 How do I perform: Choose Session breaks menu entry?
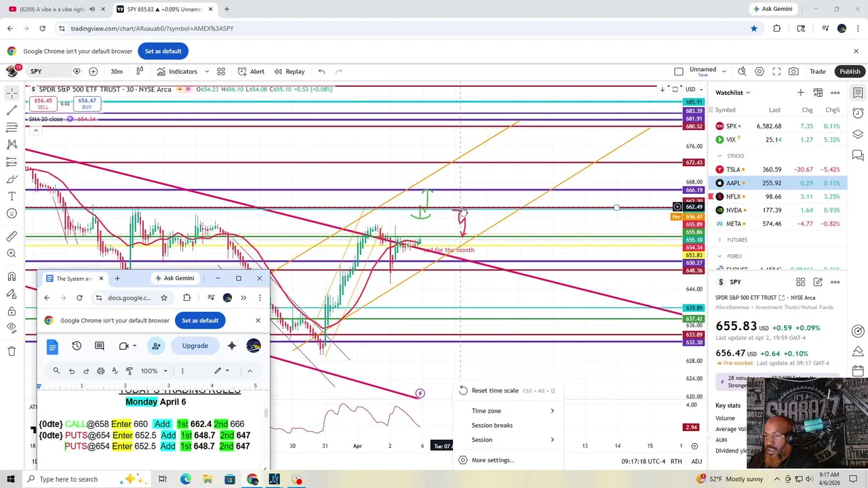coord(508,425)
